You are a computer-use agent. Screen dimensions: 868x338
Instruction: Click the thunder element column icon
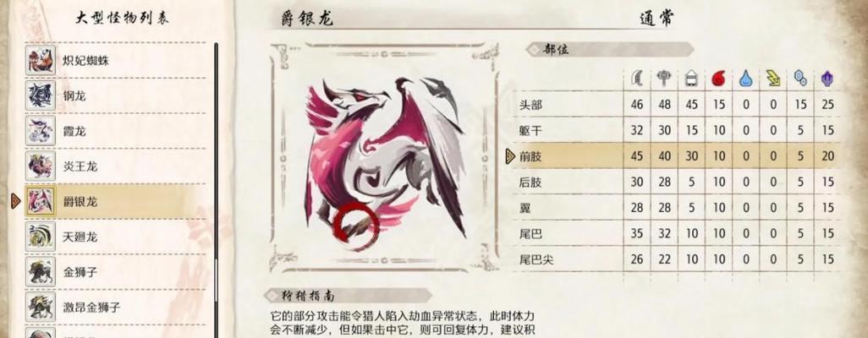[773, 79]
